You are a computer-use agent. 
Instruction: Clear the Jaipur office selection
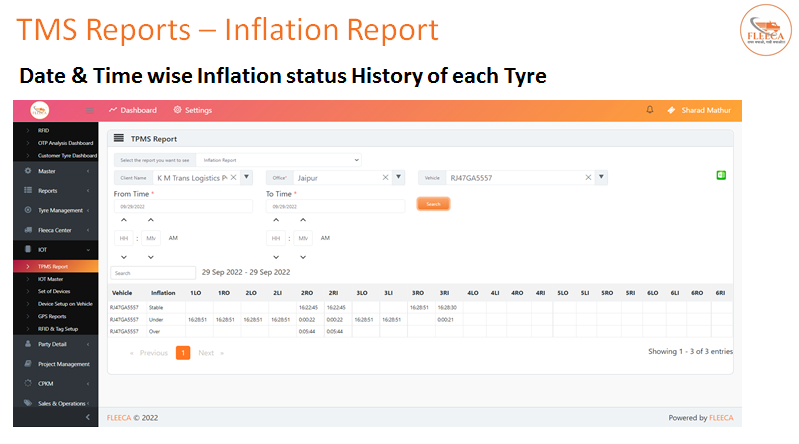click(385, 177)
